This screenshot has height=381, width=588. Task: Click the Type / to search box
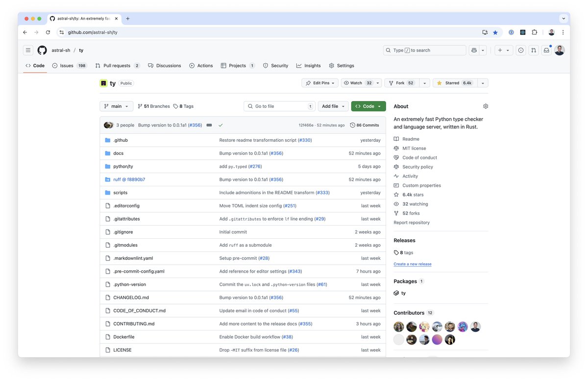424,50
